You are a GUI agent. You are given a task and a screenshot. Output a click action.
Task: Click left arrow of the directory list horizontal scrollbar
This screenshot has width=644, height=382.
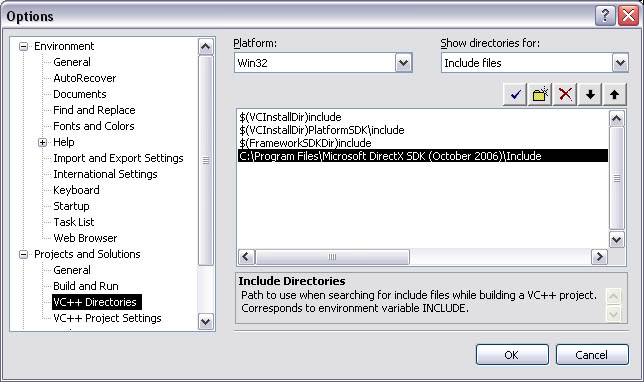click(246, 257)
